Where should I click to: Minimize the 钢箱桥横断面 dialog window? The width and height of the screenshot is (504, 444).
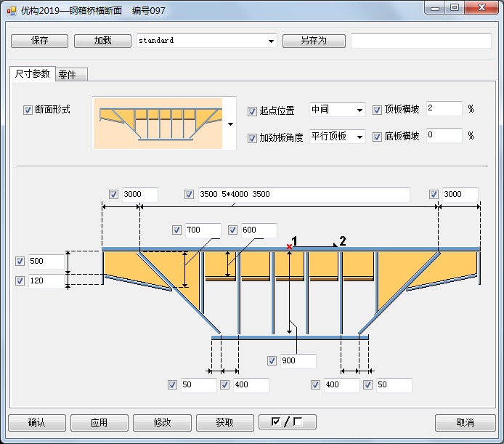coord(435,8)
